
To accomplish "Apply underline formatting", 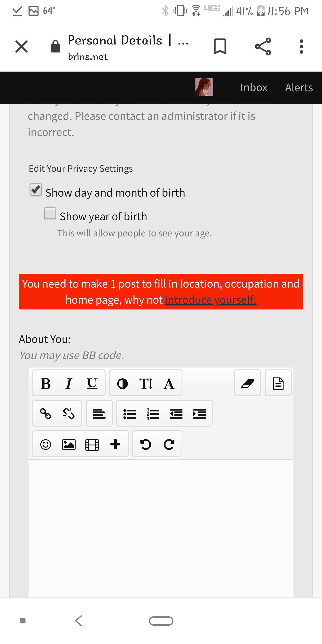I will [92, 383].
